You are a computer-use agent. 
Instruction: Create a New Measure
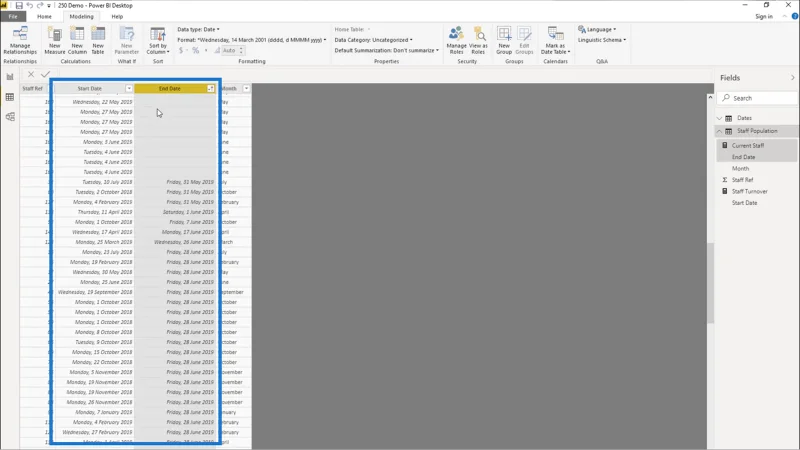(x=55, y=40)
